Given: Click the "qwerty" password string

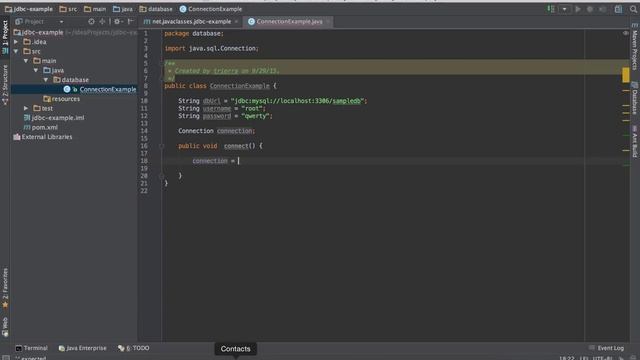Looking at the screenshot, I should 256,116.
